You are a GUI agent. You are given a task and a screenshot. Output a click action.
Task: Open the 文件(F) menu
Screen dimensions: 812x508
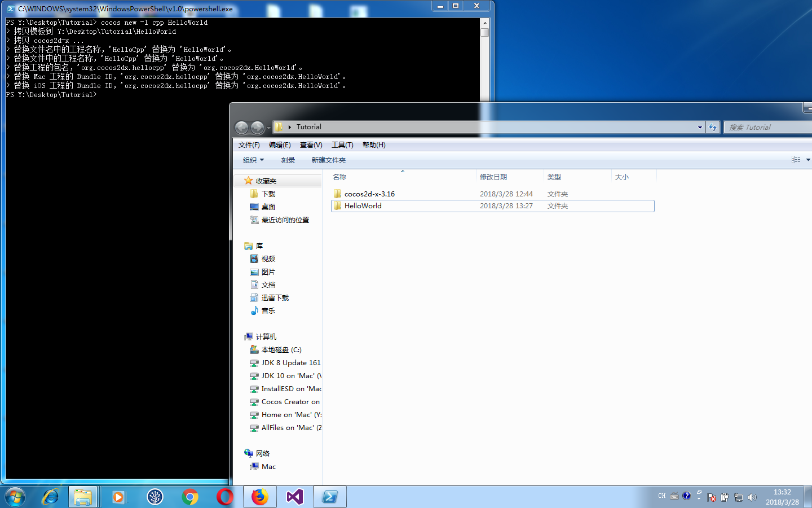(249, 145)
